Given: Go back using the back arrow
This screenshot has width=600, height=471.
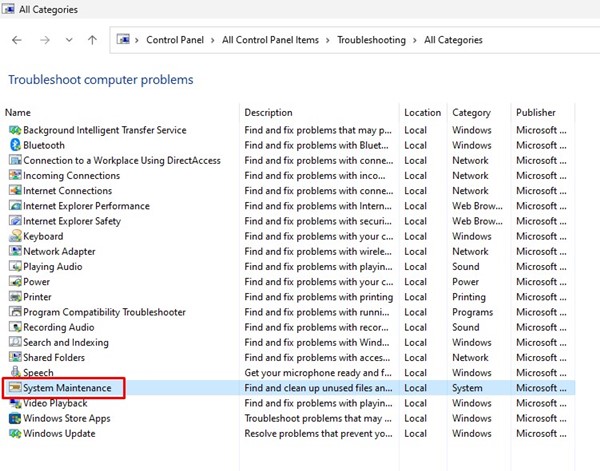Looking at the screenshot, I should [x=17, y=41].
